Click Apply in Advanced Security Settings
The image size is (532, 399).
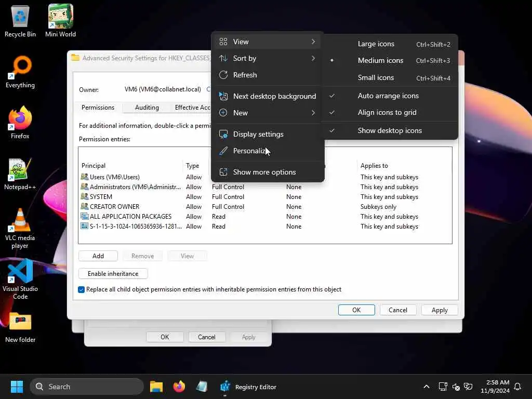[x=440, y=310]
